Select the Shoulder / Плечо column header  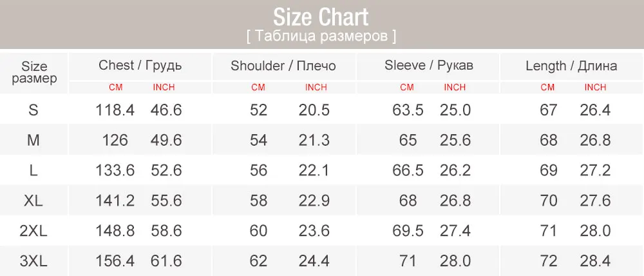[x=283, y=66]
